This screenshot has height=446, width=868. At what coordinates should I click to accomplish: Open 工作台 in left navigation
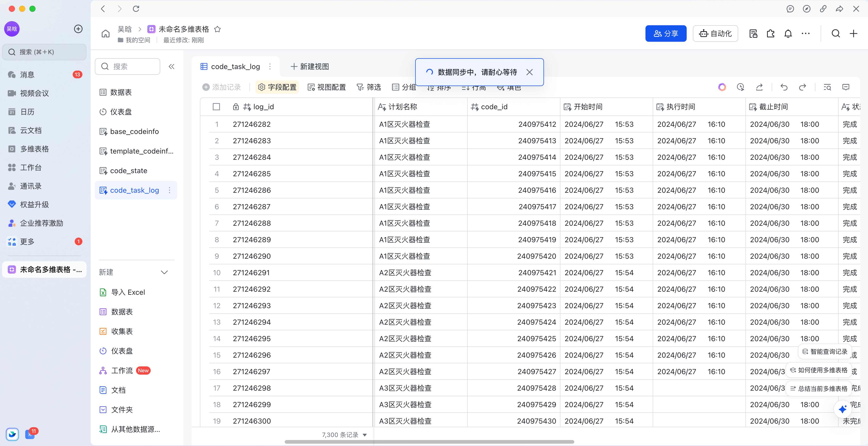[x=44, y=167]
